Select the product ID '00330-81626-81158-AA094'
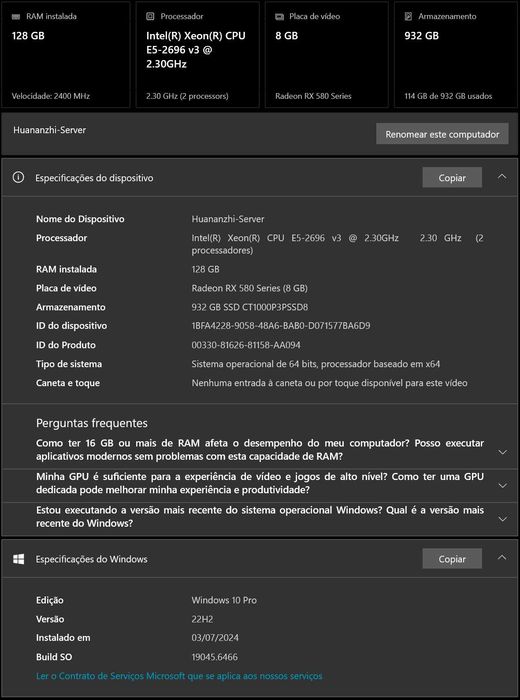This screenshot has height=700, width=520. (x=246, y=345)
